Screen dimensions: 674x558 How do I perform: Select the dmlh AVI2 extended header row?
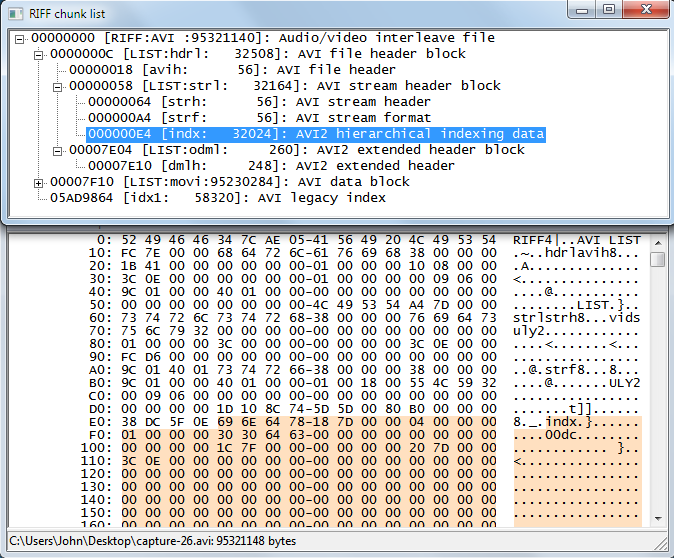271,166
